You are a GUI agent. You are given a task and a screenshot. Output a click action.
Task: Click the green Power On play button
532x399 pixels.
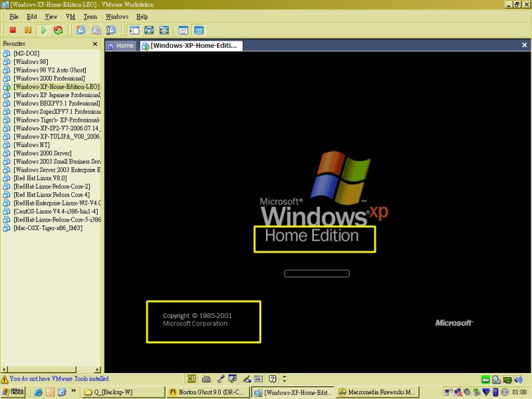(43, 30)
